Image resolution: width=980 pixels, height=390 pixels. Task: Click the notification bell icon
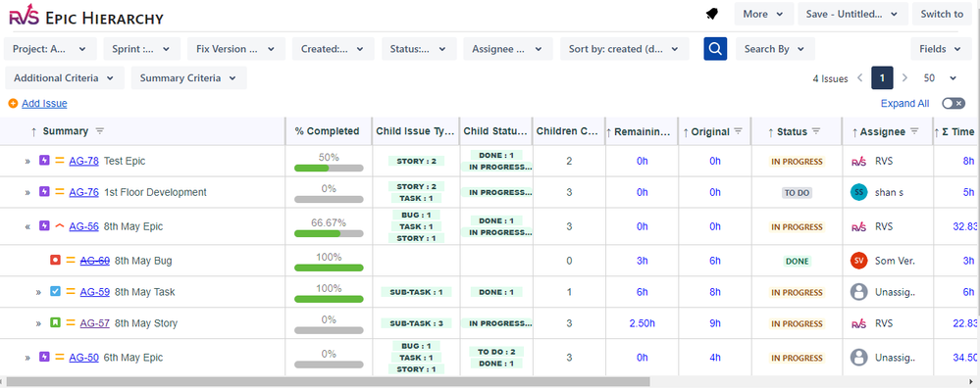click(712, 14)
